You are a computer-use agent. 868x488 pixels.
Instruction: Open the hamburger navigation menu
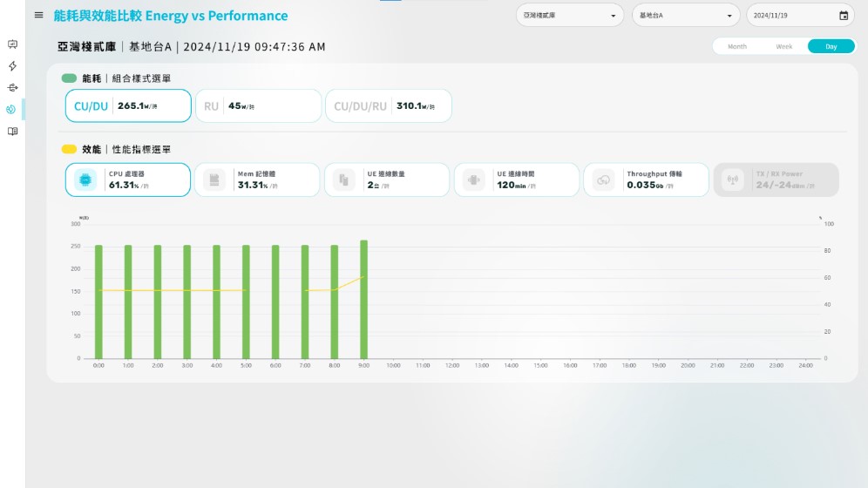(x=38, y=15)
